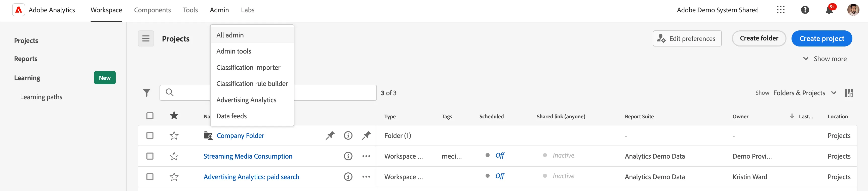Image resolution: width=868 pixels, height=191 pixels.
Task: Open the user profile avatar
Action: (853, 10)
